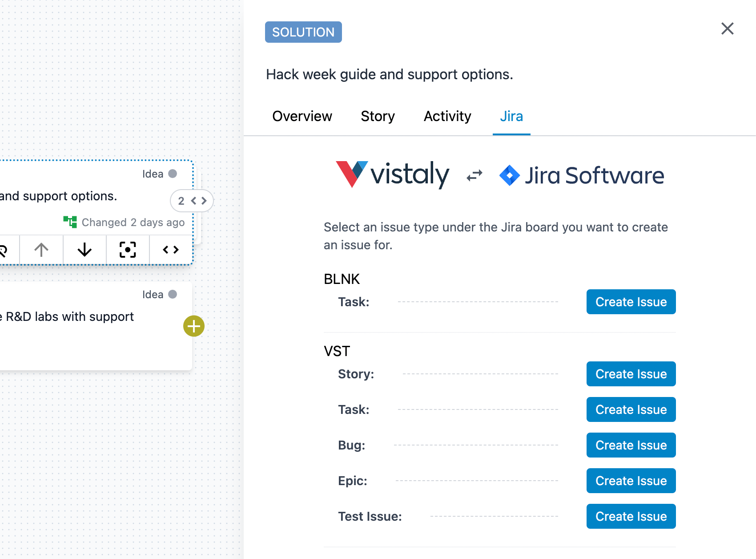Open the Activity tab
Image resolution: width=756 pixels, height=559 pixels.
(447, 116)
